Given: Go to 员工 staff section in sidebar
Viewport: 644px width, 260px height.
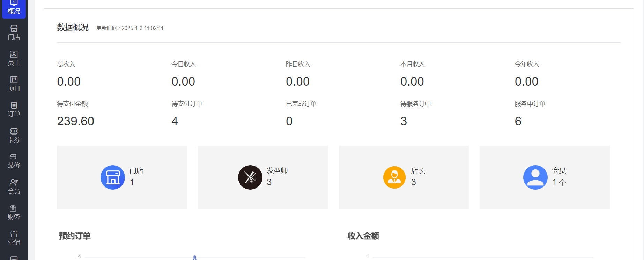Looking at the screenshot, I should (x=14, y=58).
